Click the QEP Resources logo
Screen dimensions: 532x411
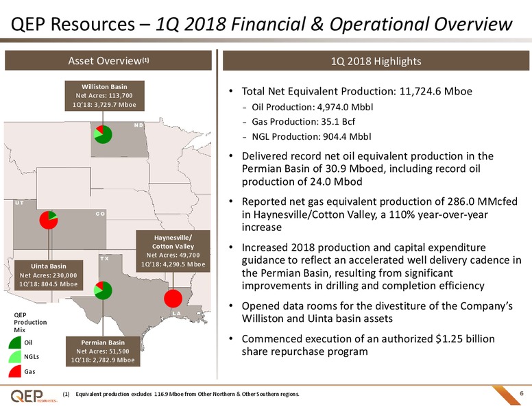[34, 396]
